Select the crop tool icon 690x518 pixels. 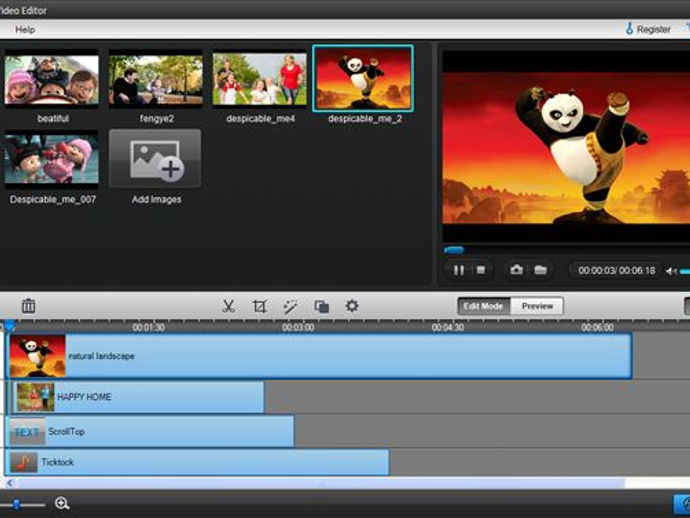[x=260, y=306]
